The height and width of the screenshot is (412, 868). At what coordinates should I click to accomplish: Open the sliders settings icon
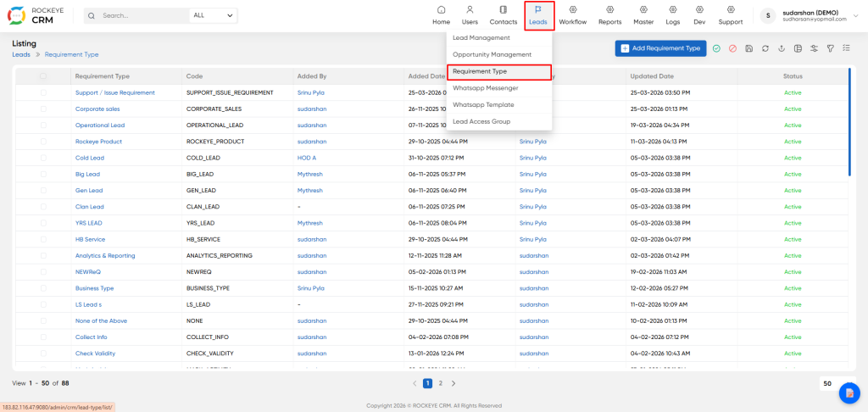pos(814,48)
